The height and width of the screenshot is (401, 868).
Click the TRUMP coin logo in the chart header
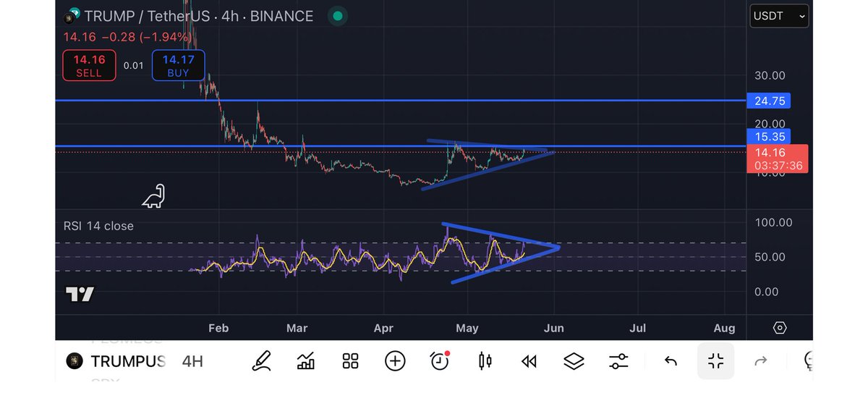point(72,16)
